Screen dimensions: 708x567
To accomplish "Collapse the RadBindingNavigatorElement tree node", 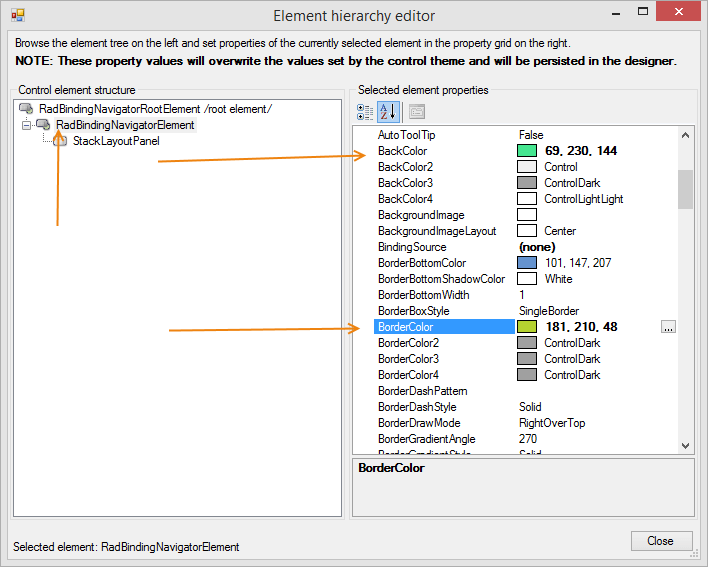I will (27, 125).
